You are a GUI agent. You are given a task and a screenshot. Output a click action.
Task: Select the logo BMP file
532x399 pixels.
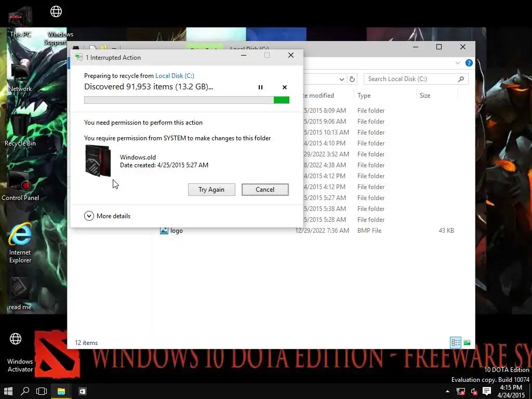pos(177,231)
